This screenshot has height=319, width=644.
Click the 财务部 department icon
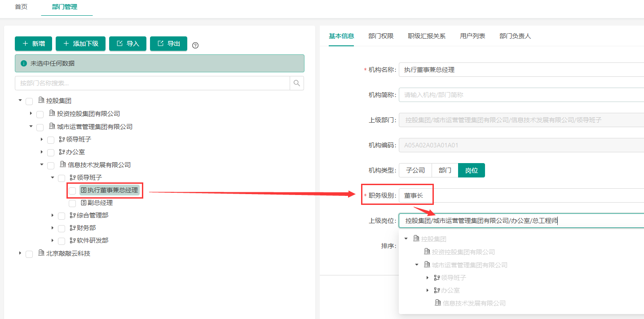(x=73, y=228)
